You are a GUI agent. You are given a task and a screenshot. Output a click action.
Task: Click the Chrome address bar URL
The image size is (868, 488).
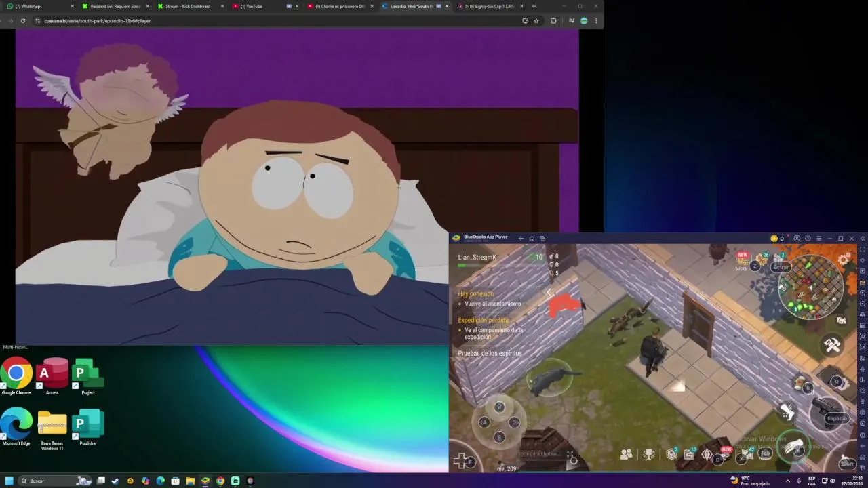coord(98,21)
